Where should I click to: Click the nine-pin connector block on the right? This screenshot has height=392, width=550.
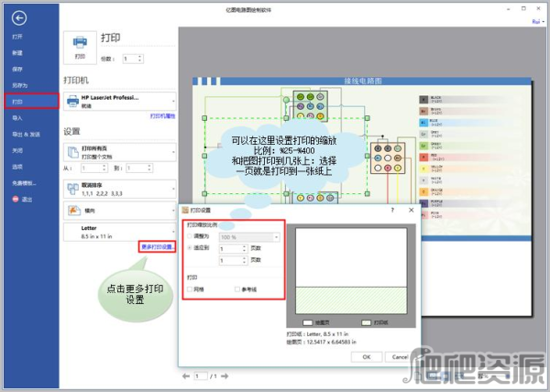click(388, 158)
